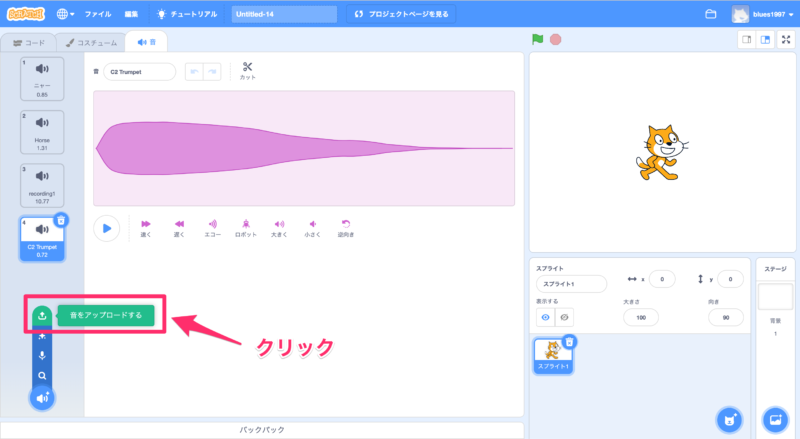800x439 pixels.
Task: Play the C2 Trumpet sound
Action: 106,228
